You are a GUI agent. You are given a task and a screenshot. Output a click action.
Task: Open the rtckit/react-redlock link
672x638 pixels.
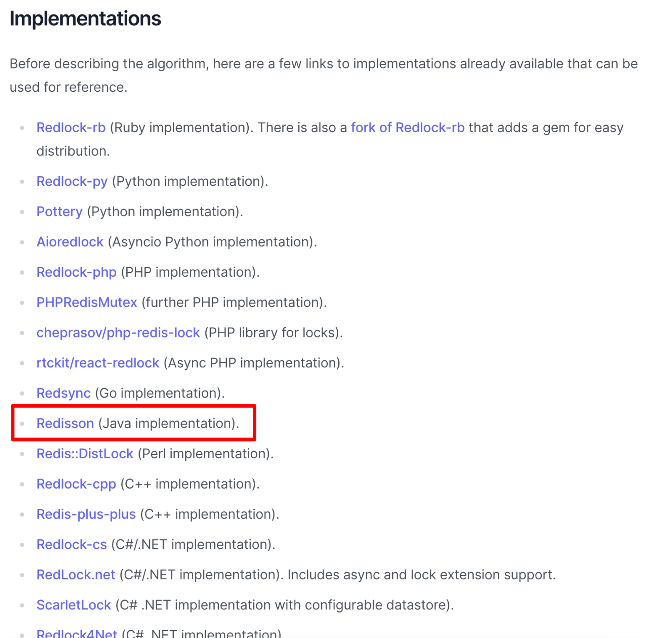(98, 363)
